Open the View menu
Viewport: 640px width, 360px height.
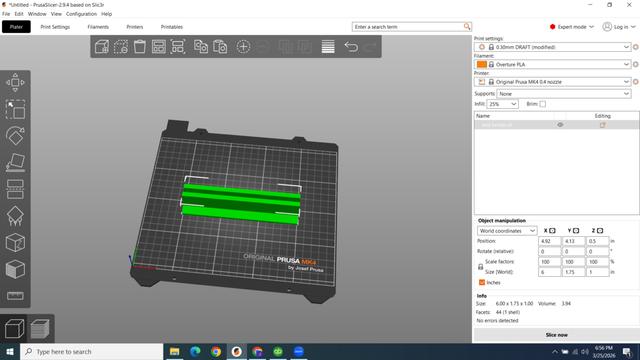pyautogui.click(x=56, y=14)
